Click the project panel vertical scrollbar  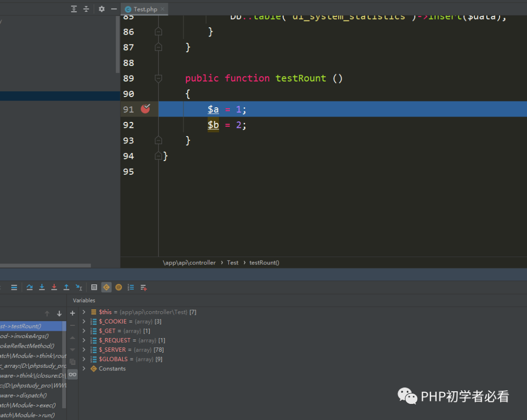pos(118,44)
